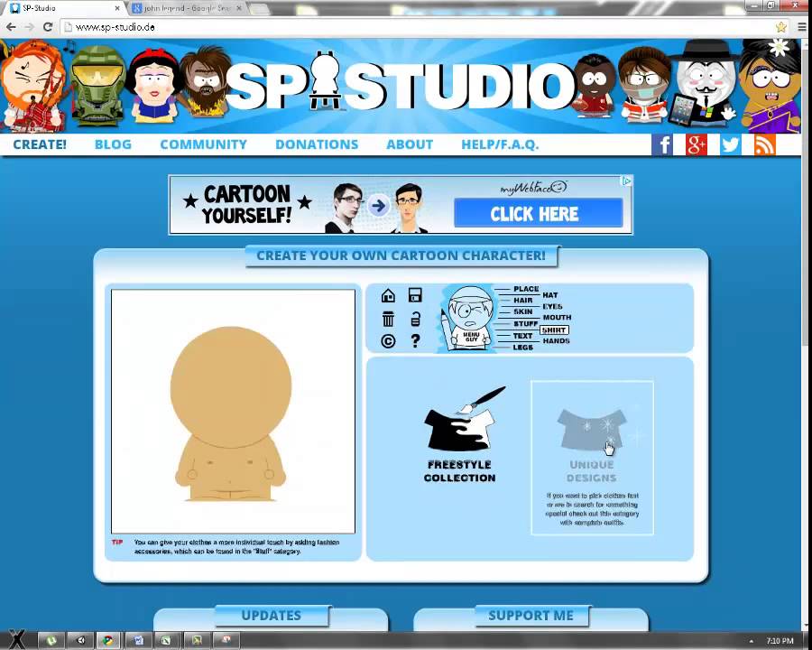
Task: Select the HANDS category
Action: pos(556,341)
